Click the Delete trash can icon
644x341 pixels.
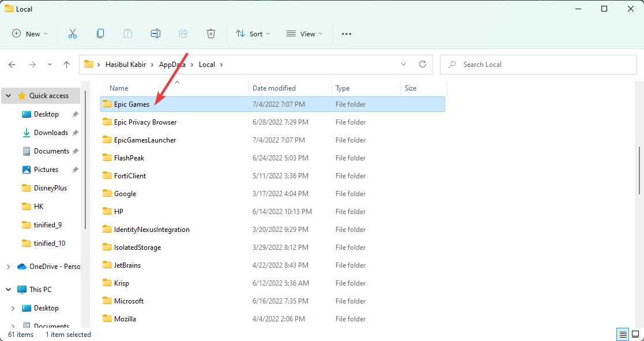210,33
